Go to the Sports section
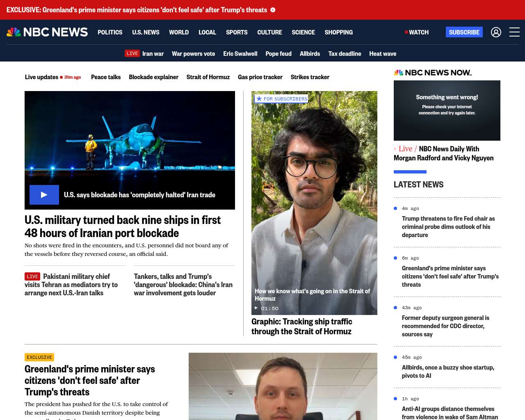Screen dimensions: 525x420 pyautogui.click(x=237, y=32)
